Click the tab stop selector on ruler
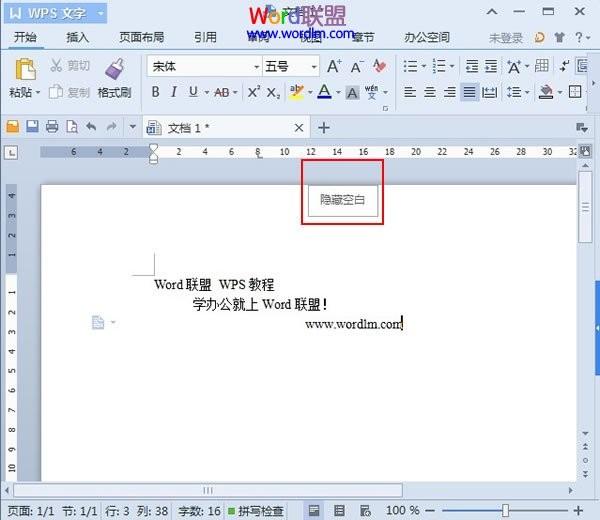This screenshot has height=520, width=600. coord(11,153)
